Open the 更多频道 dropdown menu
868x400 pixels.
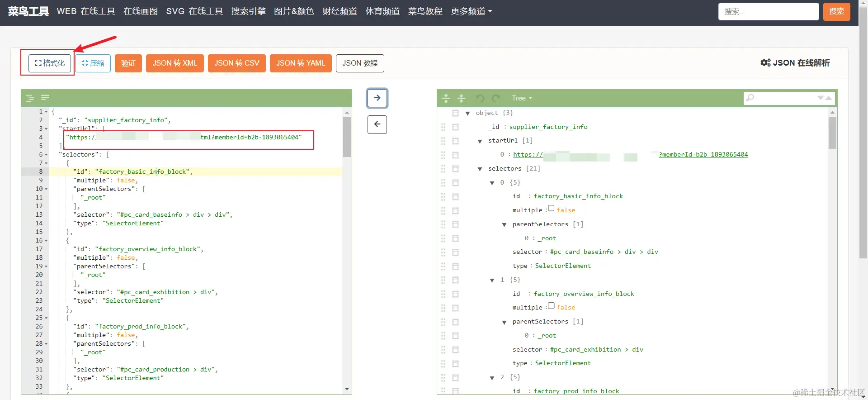click(x=472, y=11)
